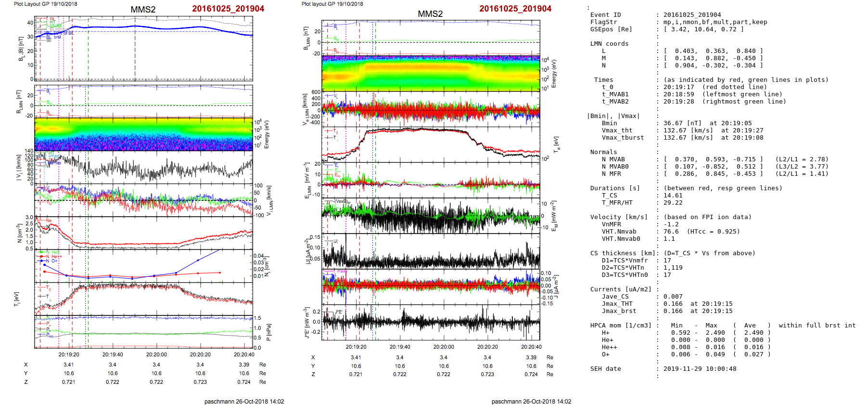Click the red "20161025_201904" title of right plot
The width and height of the screenshot is (868, 405).
click(515, 9)
